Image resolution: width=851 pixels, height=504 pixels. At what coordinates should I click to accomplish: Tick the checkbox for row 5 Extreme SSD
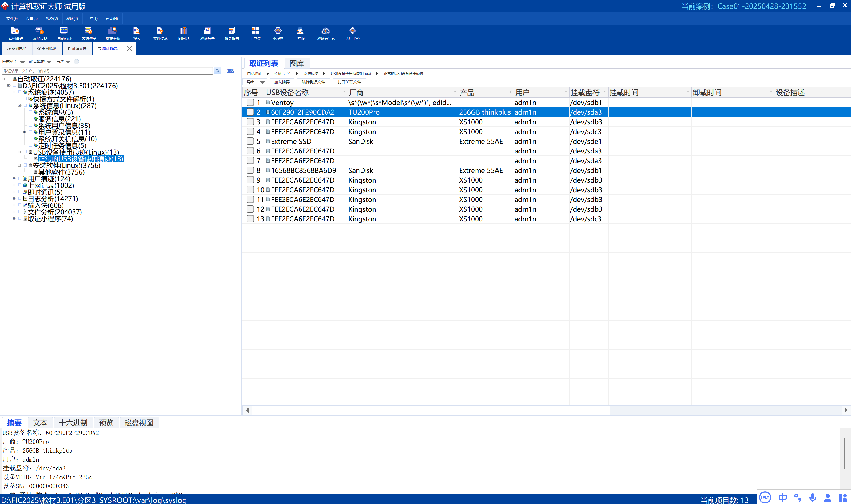click(x=250, y=141)
